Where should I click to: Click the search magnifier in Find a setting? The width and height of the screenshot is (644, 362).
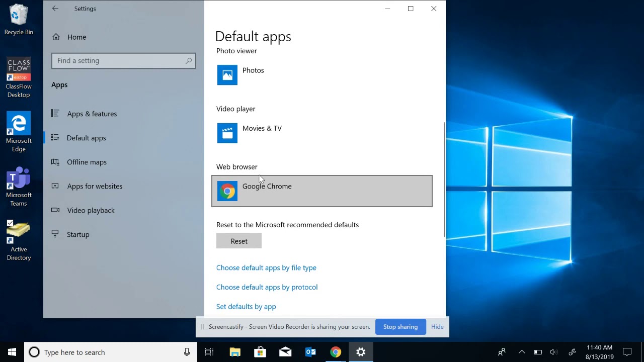coord(189,61)
